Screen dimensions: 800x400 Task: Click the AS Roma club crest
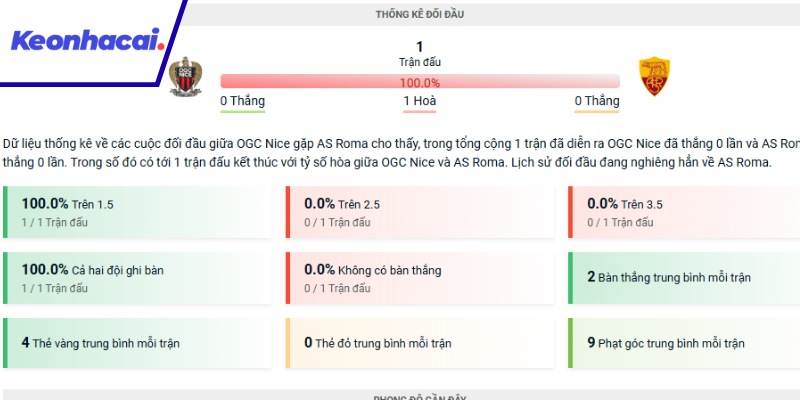654,77
